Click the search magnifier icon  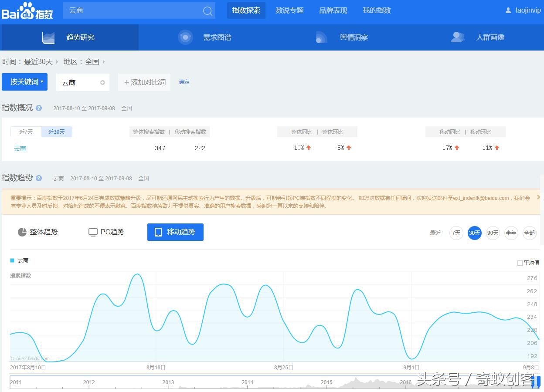pos(208,11)
